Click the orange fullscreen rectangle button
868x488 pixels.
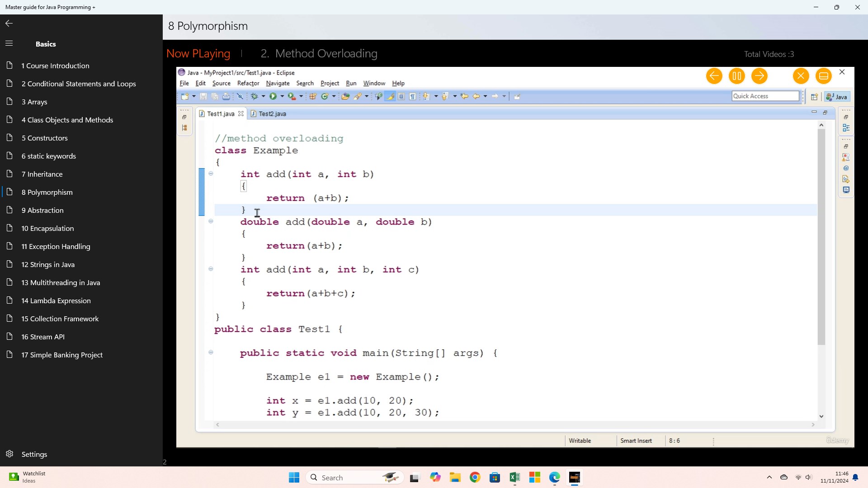click(823, 76)
